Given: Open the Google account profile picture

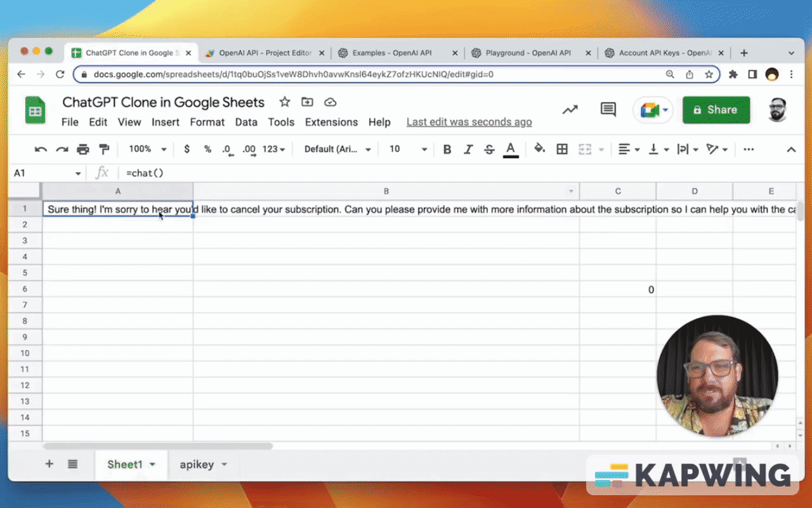Looking at the screenshot, I should 777,110.
